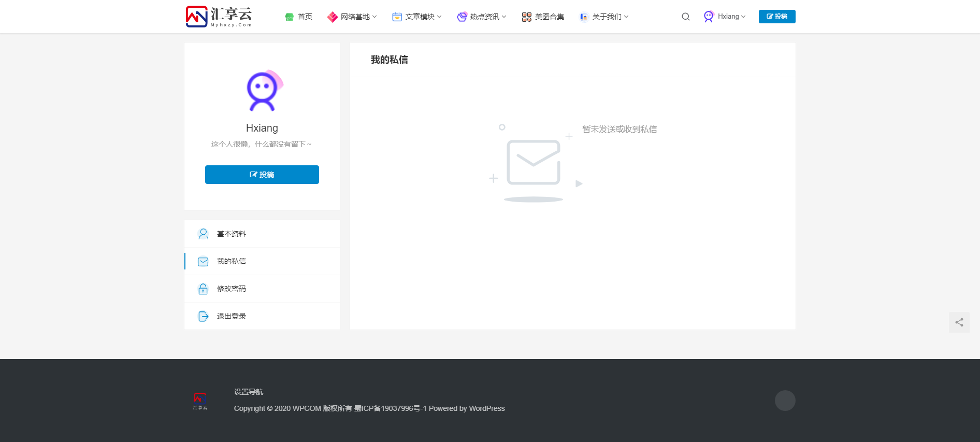Open the 设置导航 footer link

tap(249, 392)
